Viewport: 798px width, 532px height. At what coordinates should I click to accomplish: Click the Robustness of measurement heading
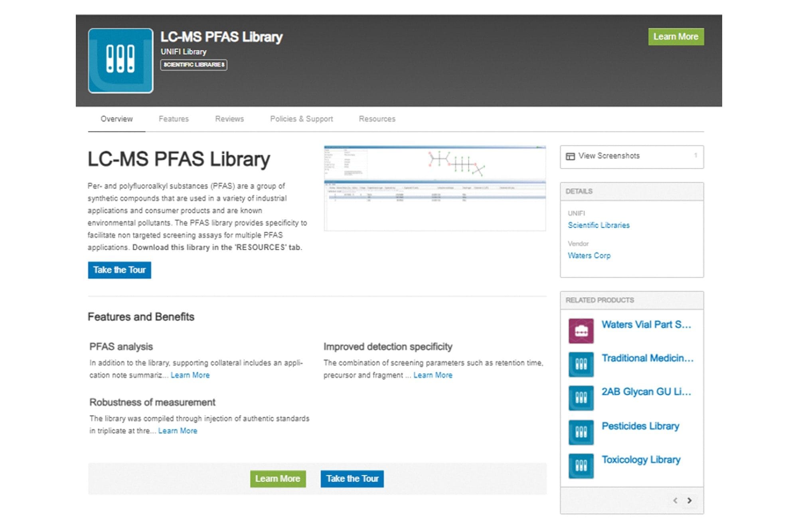coord(152,402)
